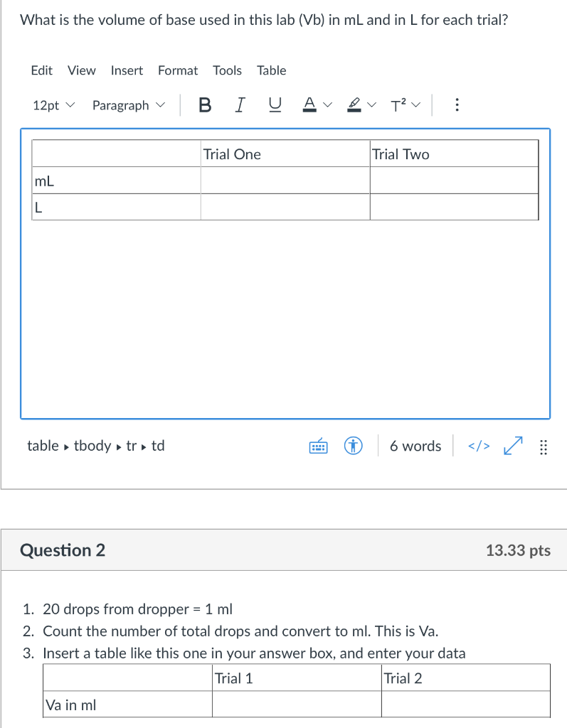Open the 12pt font size dropdown
This screenshot has width=567, height=728.
click(51, 105)
